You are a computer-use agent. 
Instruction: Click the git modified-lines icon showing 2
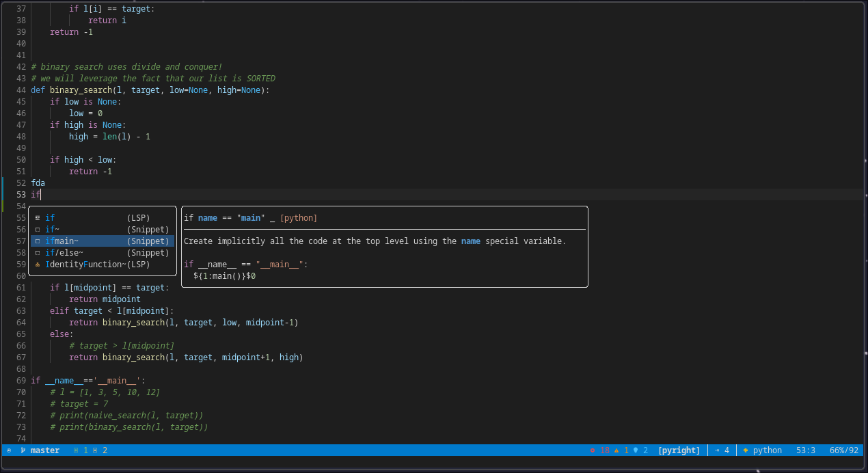pyautogui.click(x=95, y=450)
